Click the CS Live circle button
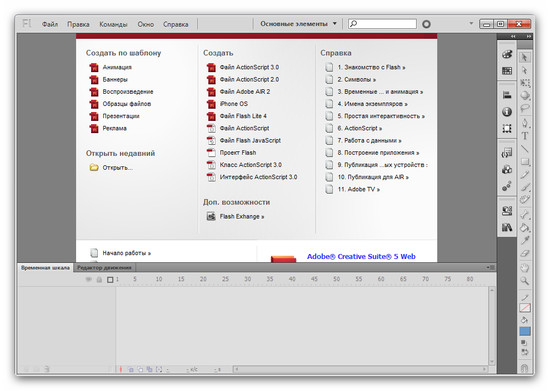 tap(426, 24)
